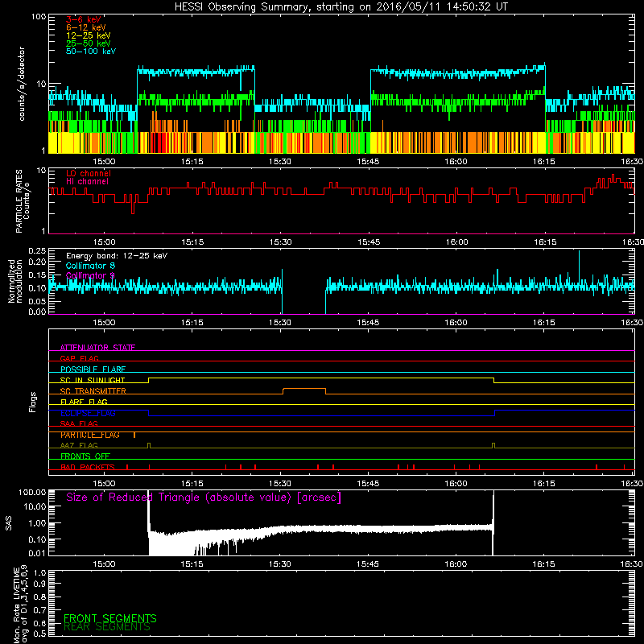Click the 16:15 time label below SAS plot

pyautogui.click(x=544, y=564)
